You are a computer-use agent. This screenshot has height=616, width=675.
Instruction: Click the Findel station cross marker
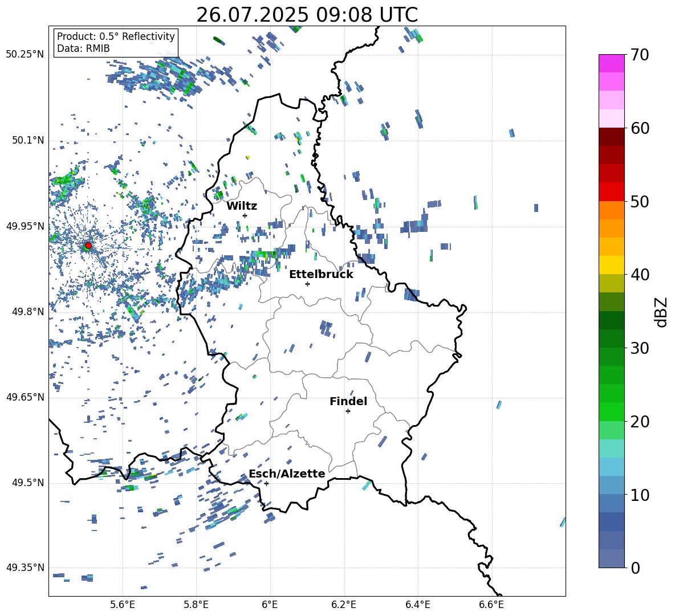(348, 411)
